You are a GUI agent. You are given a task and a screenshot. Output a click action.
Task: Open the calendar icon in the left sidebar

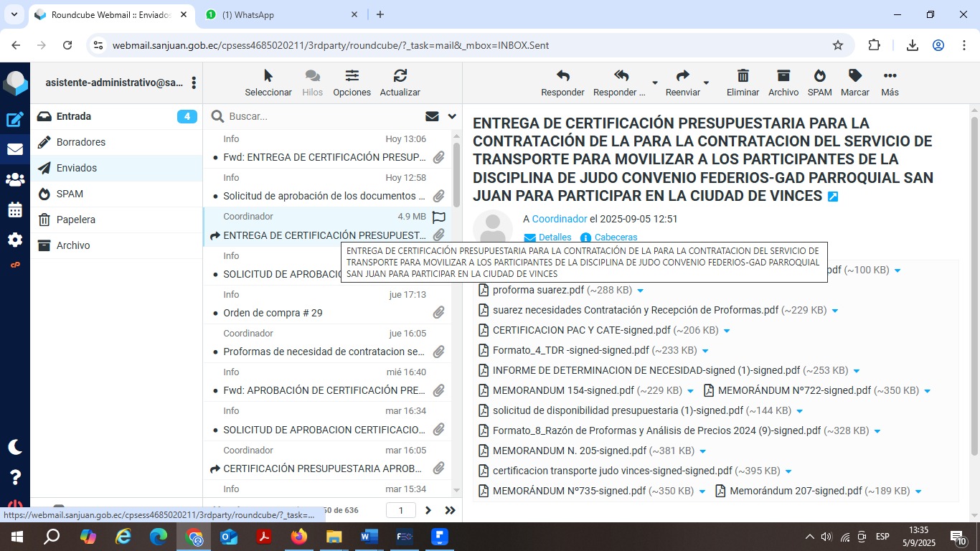pyautogui.click(x=15, y=210)
